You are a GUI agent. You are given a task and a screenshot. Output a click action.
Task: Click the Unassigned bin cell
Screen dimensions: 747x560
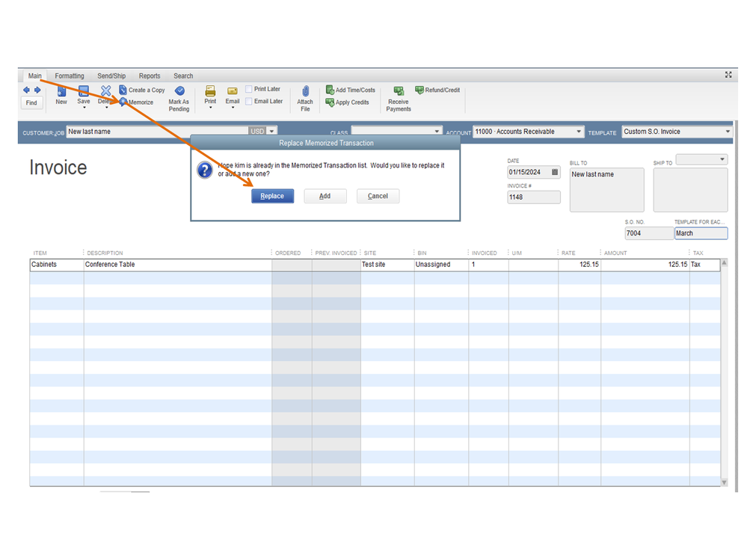[441, 265]
